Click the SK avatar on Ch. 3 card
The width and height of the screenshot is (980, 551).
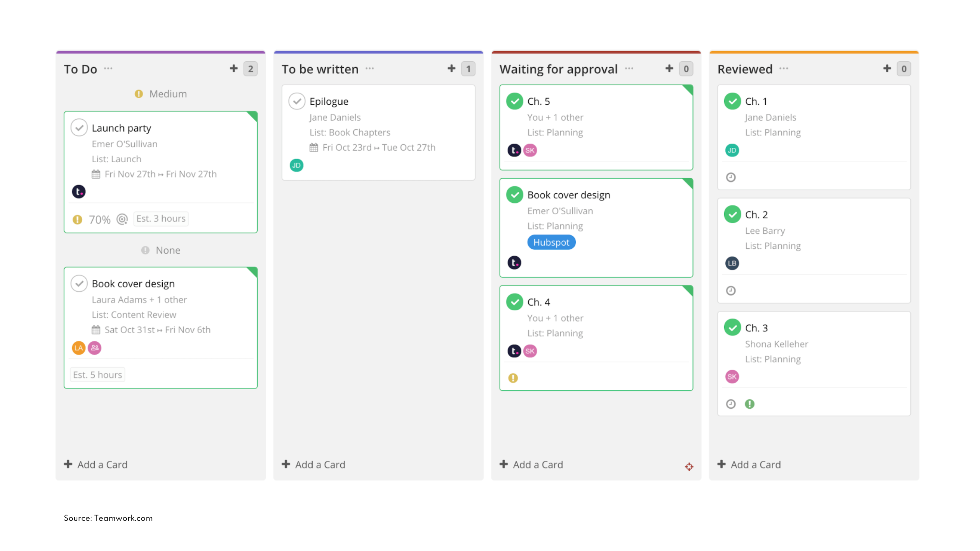732,377
